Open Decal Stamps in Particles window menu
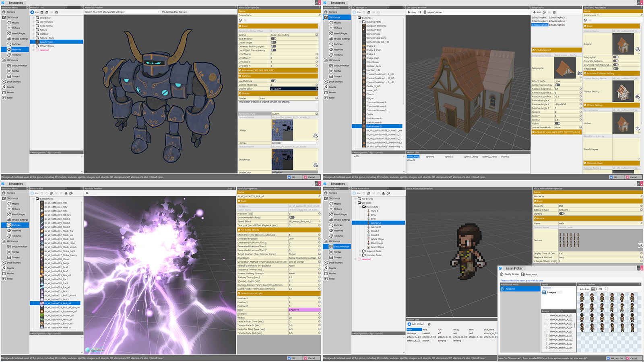644x362 pixels. (x=13, y=263)
